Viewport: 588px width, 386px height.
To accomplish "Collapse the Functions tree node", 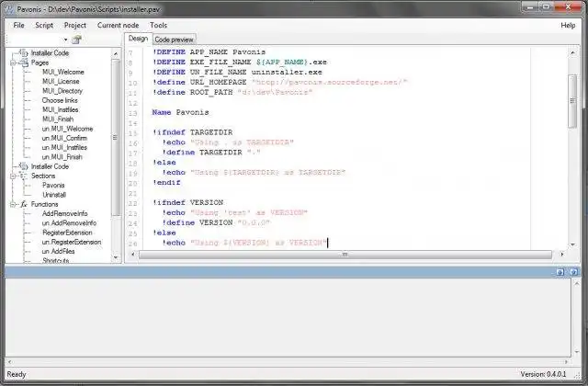I will pyautogui.click(x=13, y=204).
